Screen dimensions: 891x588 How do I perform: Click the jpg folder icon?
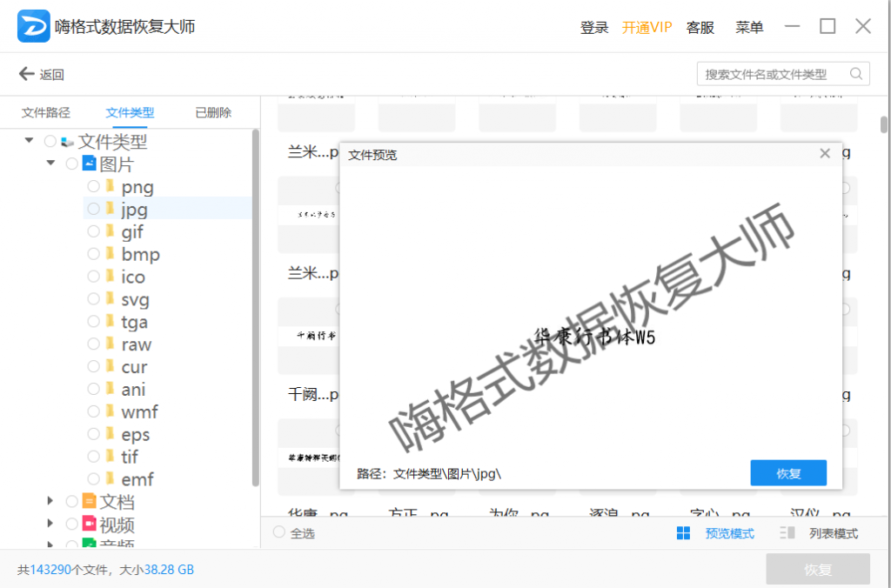(x=111, y=209)
